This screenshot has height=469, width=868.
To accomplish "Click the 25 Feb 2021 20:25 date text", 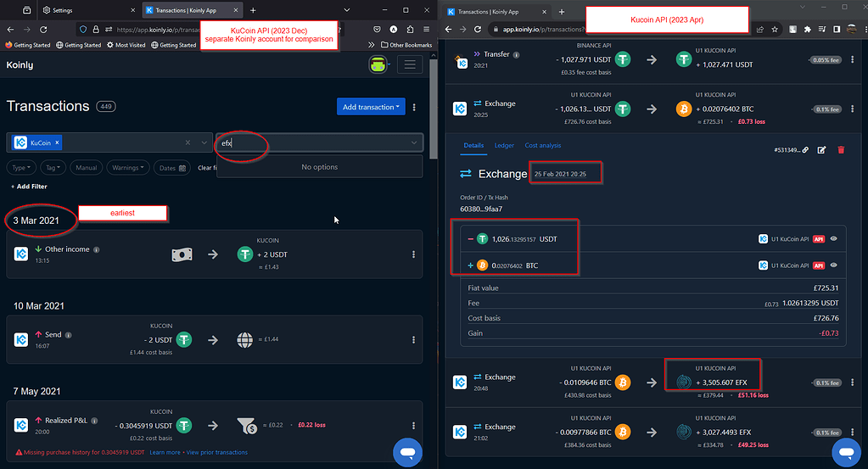I will coord(560,174).
